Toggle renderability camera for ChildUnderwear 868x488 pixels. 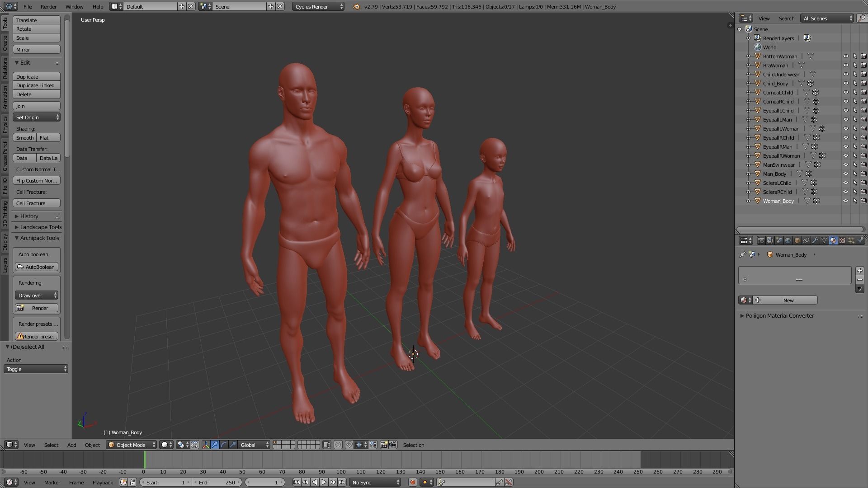863,75
